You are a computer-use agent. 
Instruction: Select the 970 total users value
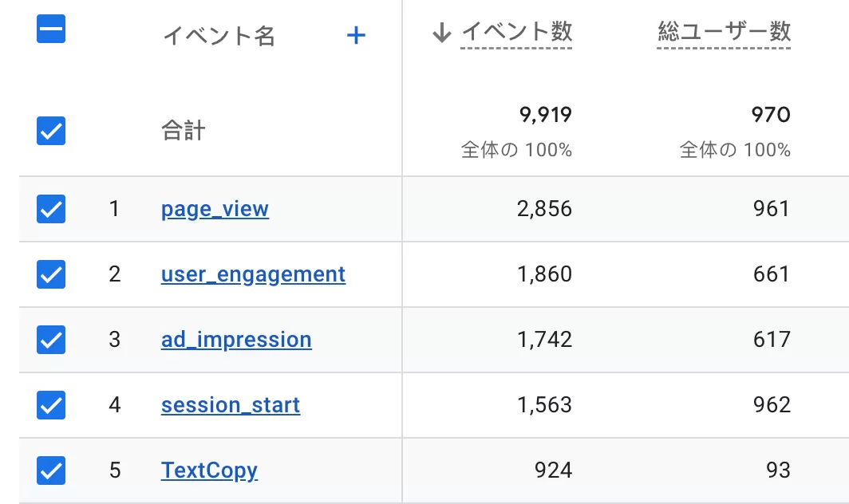(771, 115)
